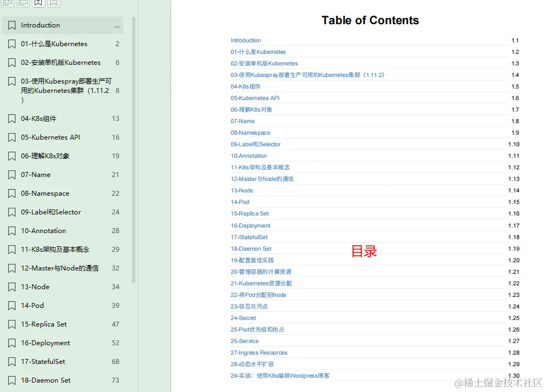Open the 04-K8s组件 contents link
This screenshot has width=546, height=392.
pos(245,86)
